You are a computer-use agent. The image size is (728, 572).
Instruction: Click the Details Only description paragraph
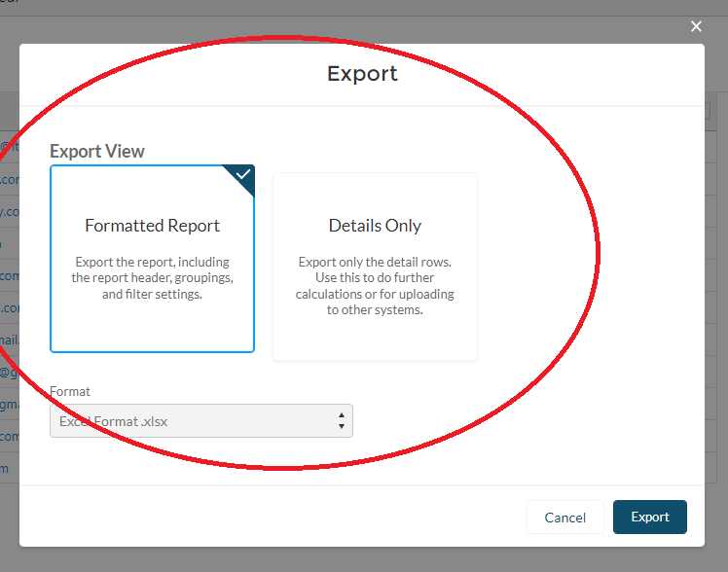tap(375, 286)
